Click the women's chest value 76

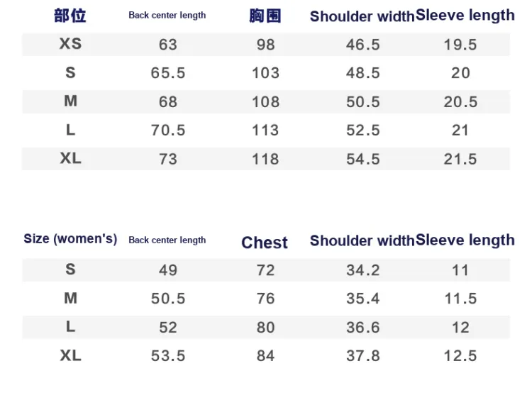pyautogui.click(x=265, y=299)
